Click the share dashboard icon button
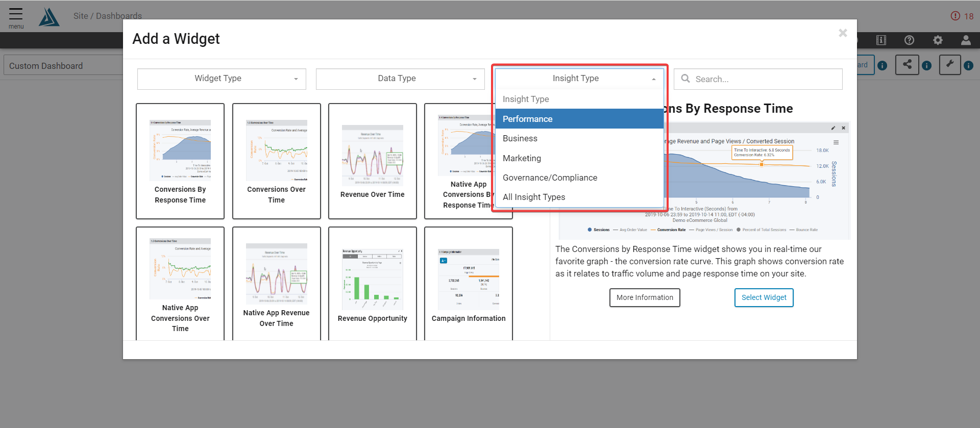 pos(907,65)
